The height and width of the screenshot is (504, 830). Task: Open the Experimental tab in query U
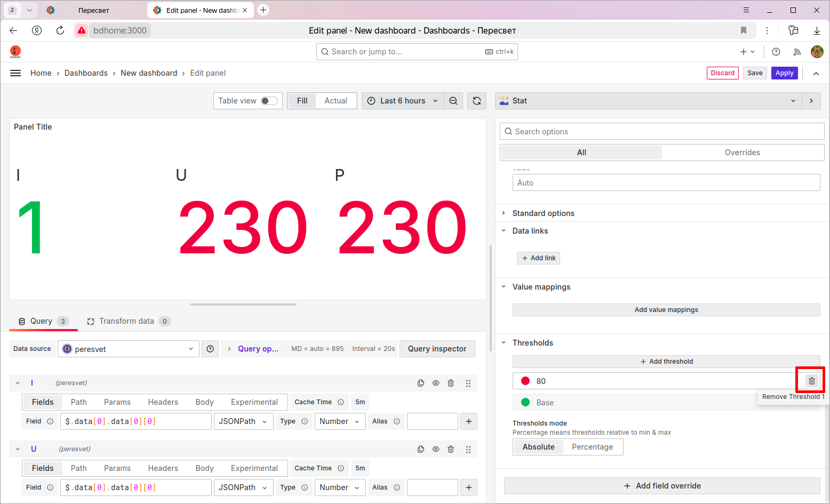coord(254,468)
